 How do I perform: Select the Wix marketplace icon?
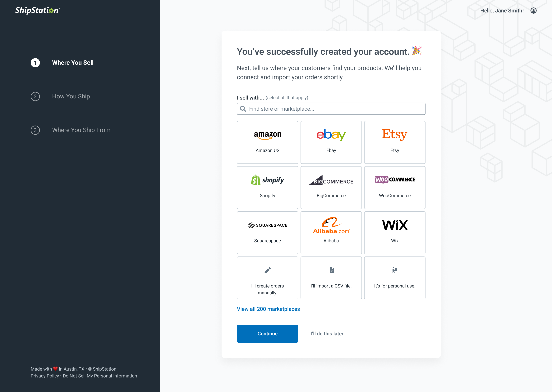point(394,225)
